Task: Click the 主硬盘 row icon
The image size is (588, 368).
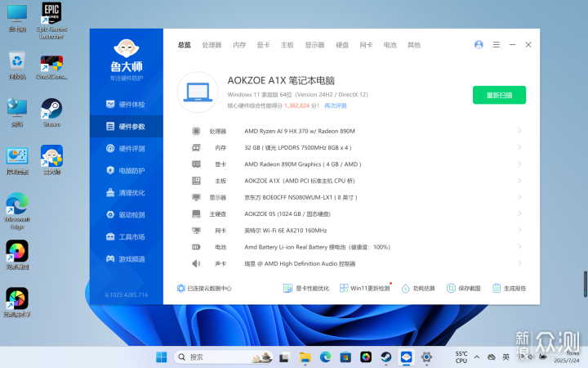Action: 196,213
